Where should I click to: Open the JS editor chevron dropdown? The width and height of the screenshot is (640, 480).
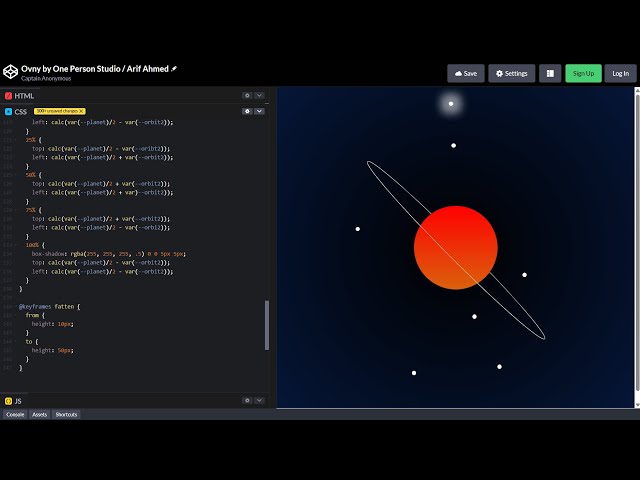pyautogui.click(x=259, y=400)
